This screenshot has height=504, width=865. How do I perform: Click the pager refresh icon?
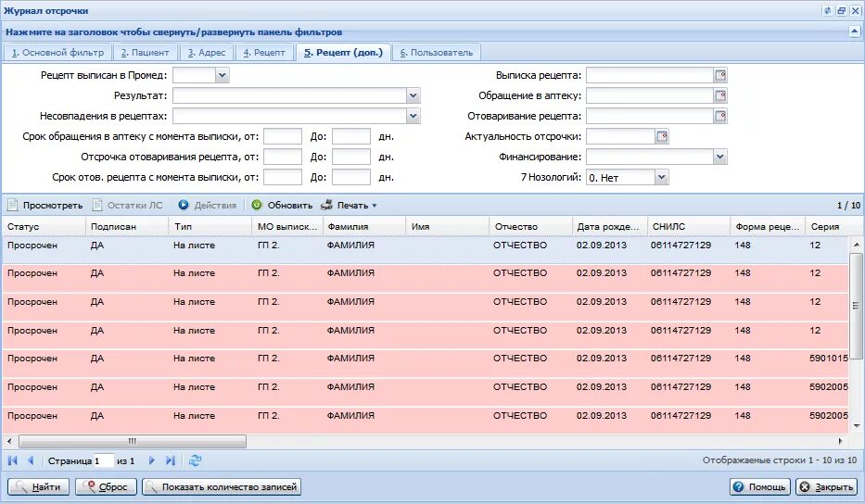[x=195, y=460]
